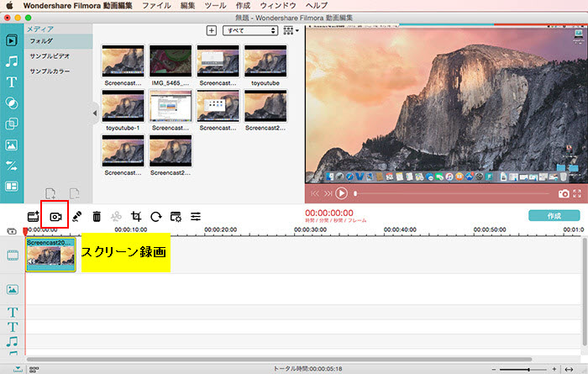Open the Wondershare Filmora application menu
The image size is (588, 374).
[77, 5]
